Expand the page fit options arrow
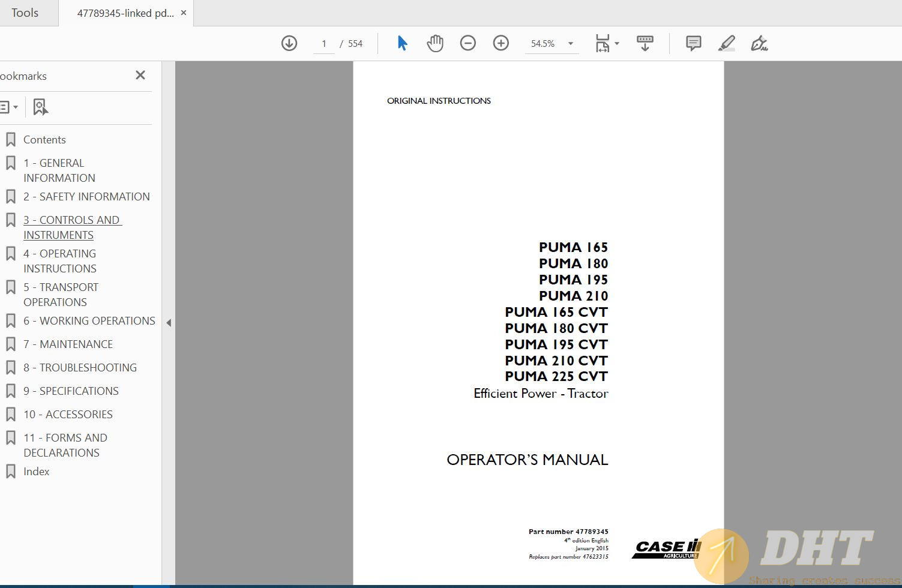Image resolution: width=902 pixels, height=588 pixels. click(617, 43)
